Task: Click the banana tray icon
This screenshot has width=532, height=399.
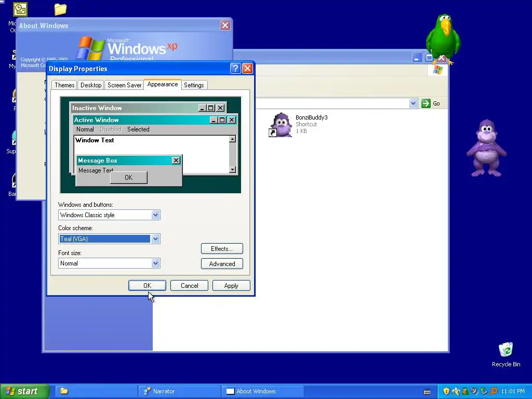Action: (456, 391)
